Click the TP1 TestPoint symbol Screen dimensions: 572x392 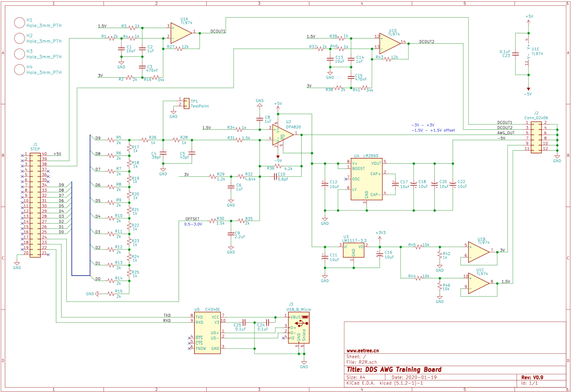pos(187,103)
